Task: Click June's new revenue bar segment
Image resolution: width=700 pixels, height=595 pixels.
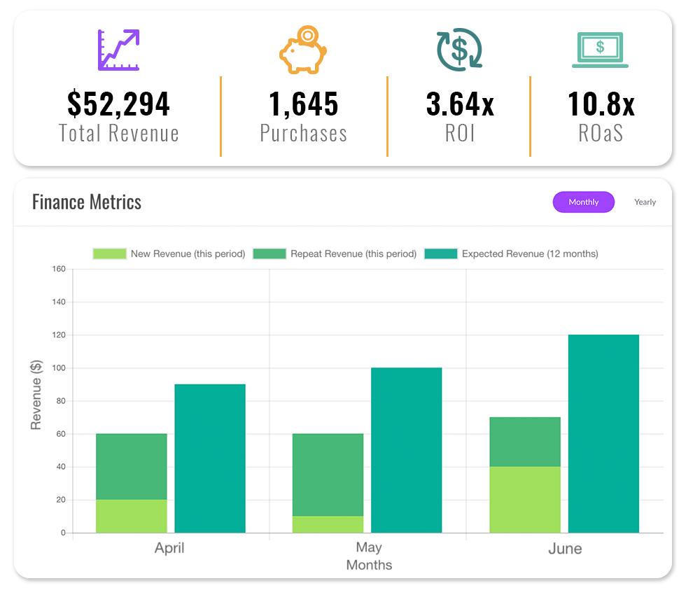Action: [x=525, y=500]
